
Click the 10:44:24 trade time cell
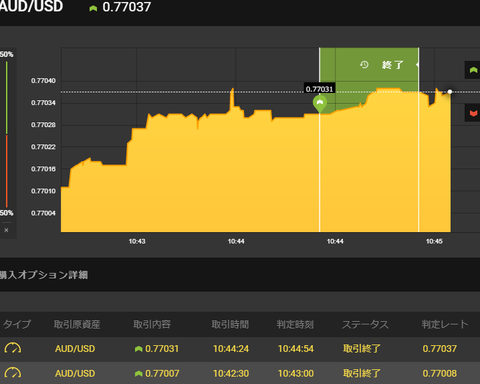click(231, 349)
